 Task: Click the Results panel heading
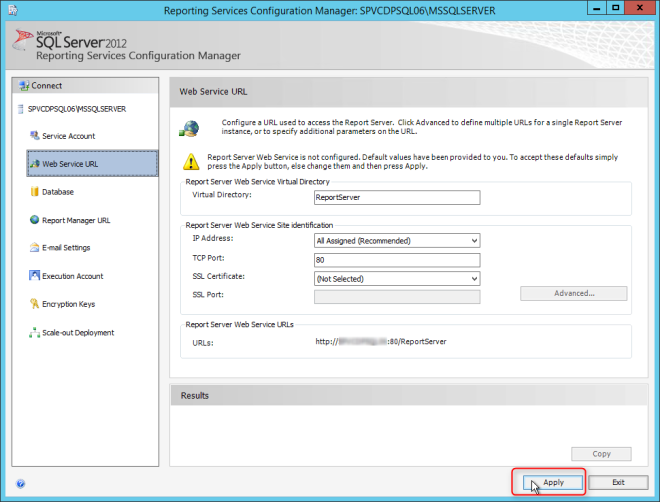point(194,396)
